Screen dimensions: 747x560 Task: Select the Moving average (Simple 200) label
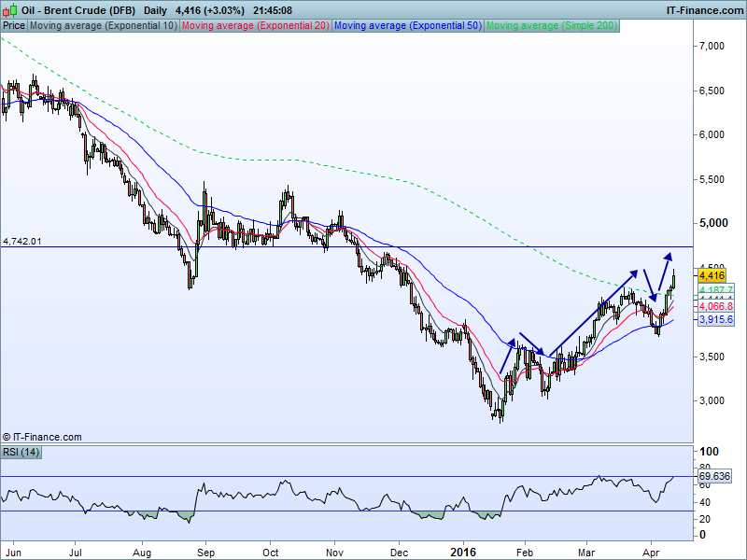[x=552, y=26]
